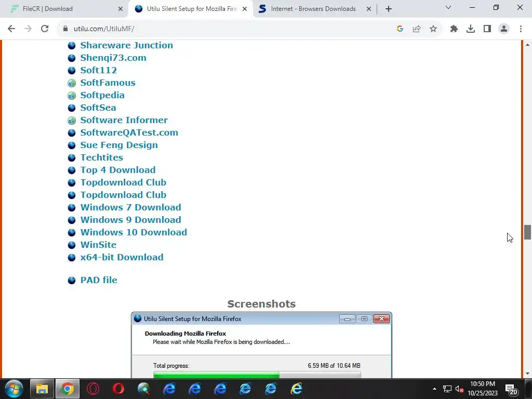The height and width of the screenshot is (399, 532).
Task: Open the Windows 7 Download link
Action: [130, 207]
